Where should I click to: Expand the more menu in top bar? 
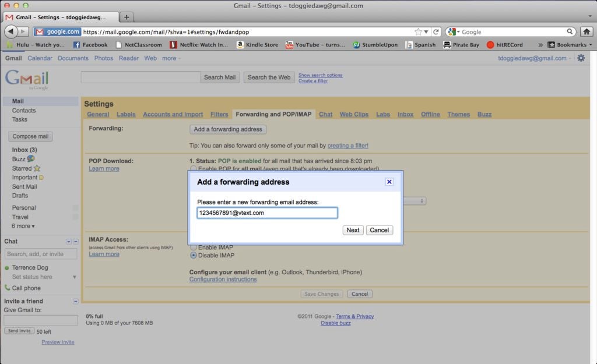pos(171,58)
